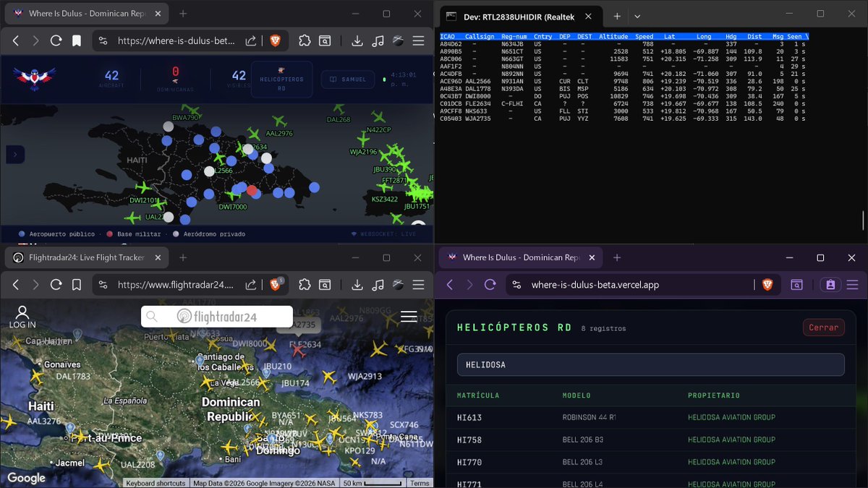Click the HI758 registration row
The image size is (868, 488).
[x=650, y=440]
